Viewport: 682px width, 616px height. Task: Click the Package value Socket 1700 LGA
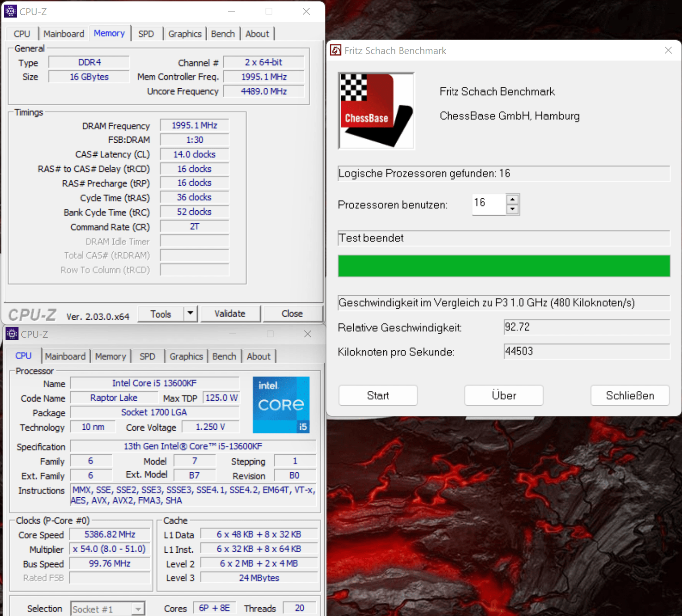[154, 412]
